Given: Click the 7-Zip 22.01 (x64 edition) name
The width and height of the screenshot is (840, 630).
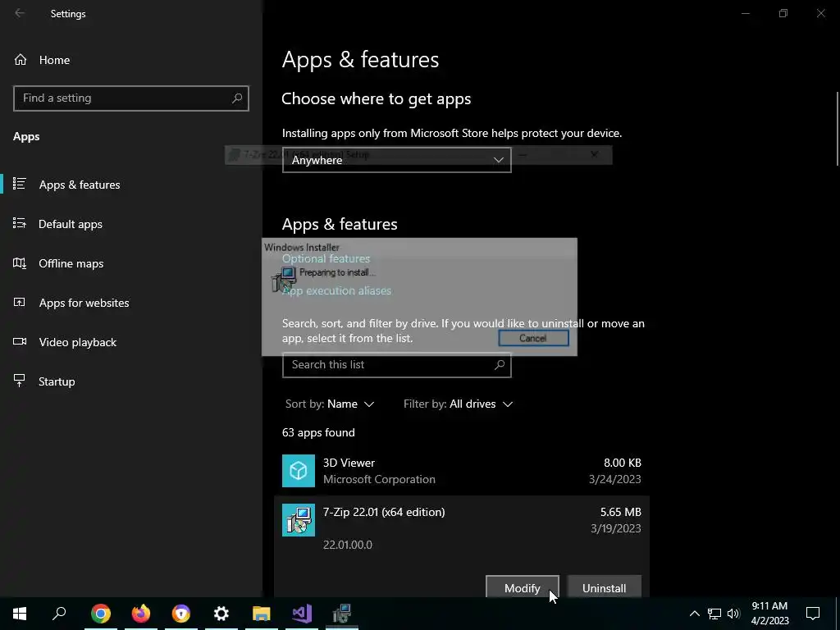Looking at the screenshot, I should click(x=384, y=512).
